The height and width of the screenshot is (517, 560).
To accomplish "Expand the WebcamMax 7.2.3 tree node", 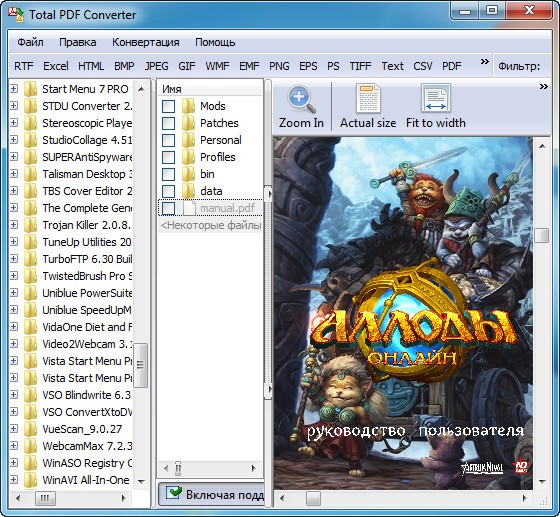I will coord(14,446).
